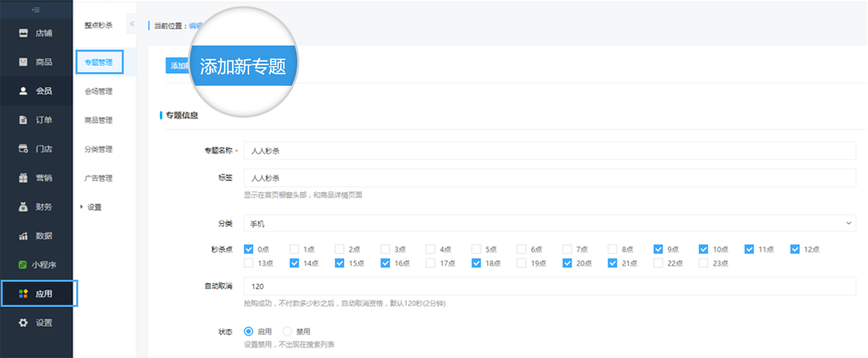Uncheck the 10点 seckill checkbox

[x=704, y=249]
